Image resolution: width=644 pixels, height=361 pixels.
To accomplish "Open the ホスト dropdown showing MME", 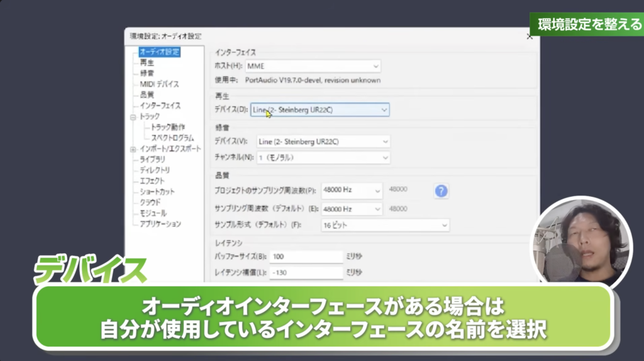I will 313,65.
